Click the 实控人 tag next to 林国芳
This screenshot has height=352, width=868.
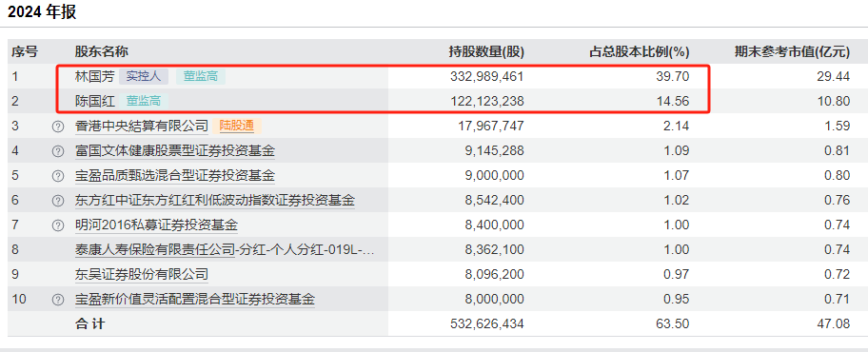(144, 76)
